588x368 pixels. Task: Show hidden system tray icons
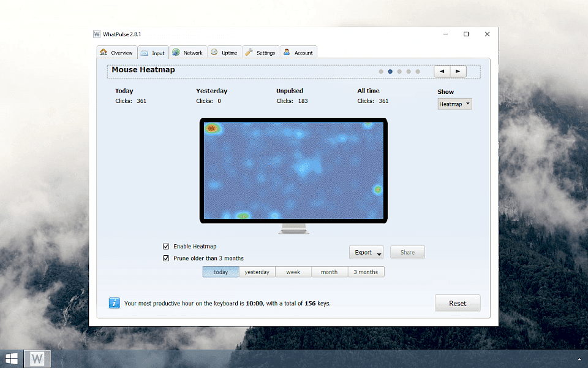tap(579, 359)
